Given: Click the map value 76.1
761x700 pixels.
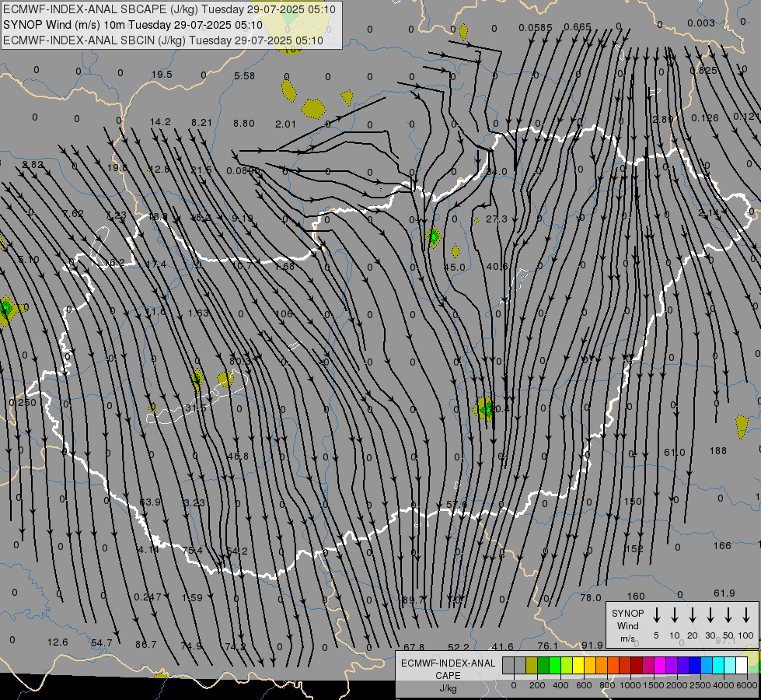Looking at the screenshot, I should pos(547,646).
